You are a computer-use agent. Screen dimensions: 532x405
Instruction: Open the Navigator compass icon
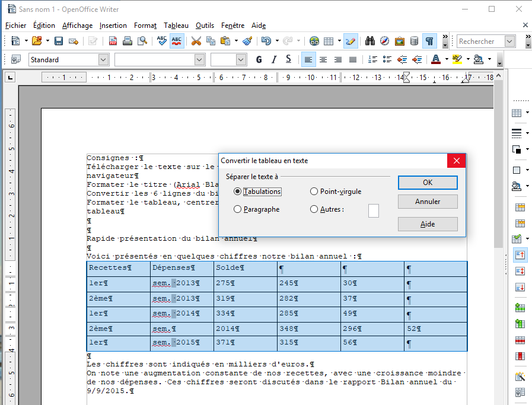click(x=384, y=41)
